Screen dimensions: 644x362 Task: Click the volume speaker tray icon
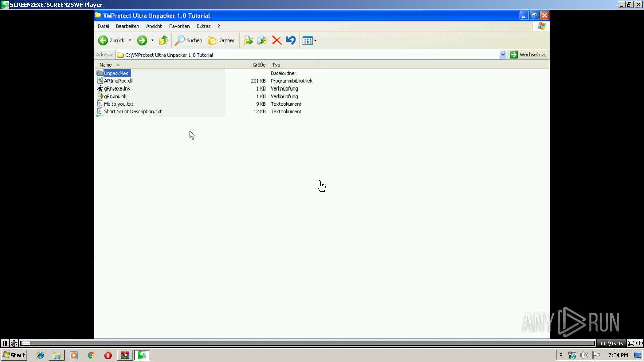[x=584, y=355]
